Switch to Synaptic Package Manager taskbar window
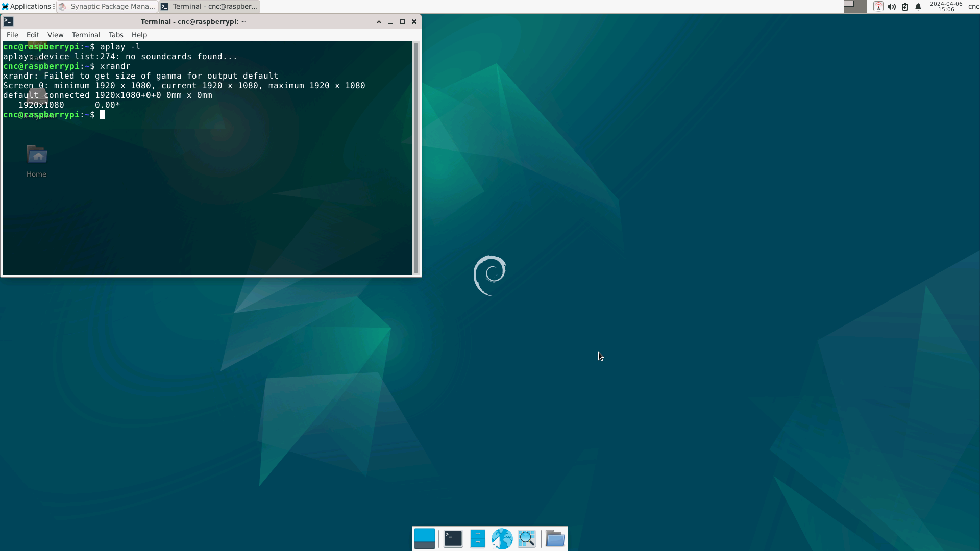 point(107,7)
